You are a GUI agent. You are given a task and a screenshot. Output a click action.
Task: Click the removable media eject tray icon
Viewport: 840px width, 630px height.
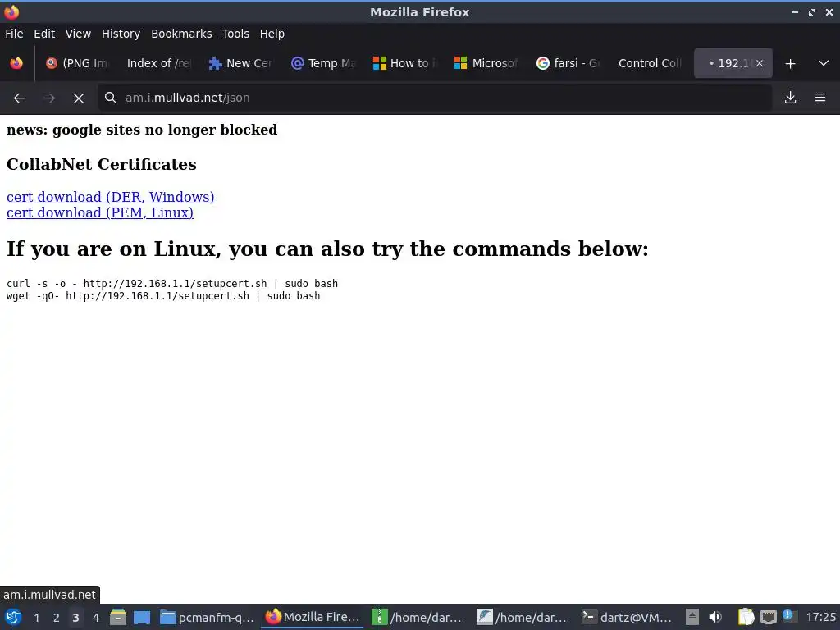coord(692,617)
